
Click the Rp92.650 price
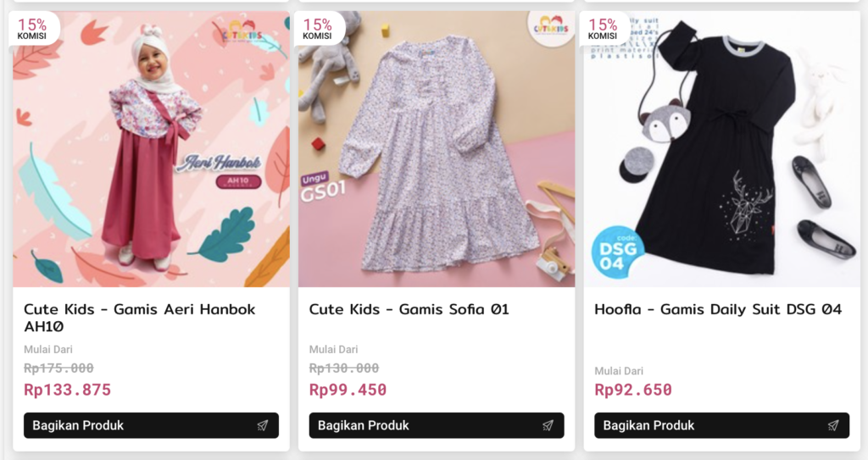tap(633, 390)
